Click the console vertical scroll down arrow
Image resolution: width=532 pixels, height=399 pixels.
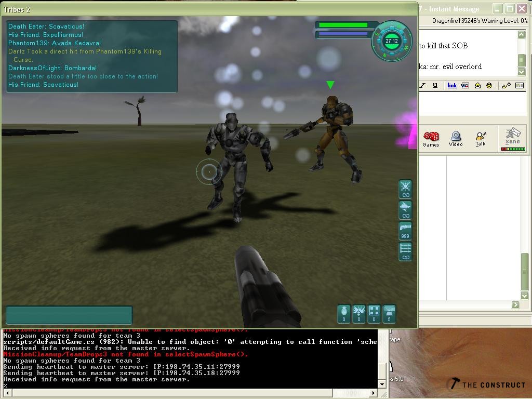(x=382, y=384)
